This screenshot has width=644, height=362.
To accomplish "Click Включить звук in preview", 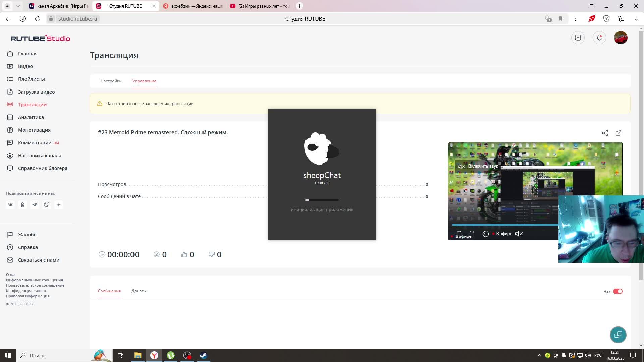I will (482, 166).
